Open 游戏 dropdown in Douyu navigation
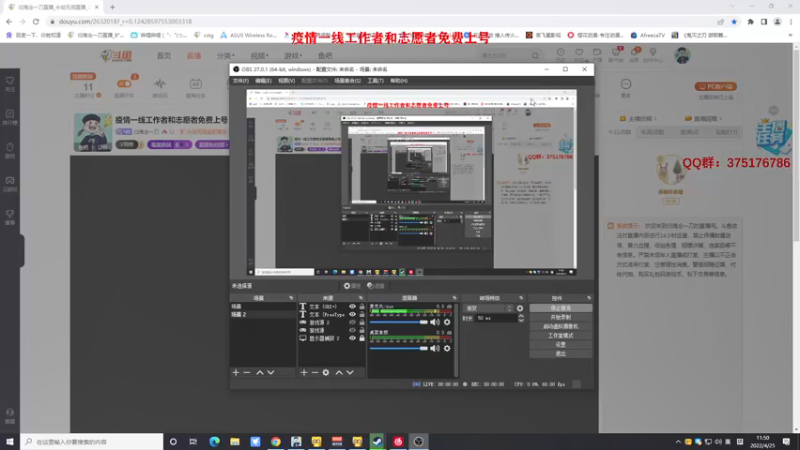Viewport: 800px width, 450px height. pos(293,56)
